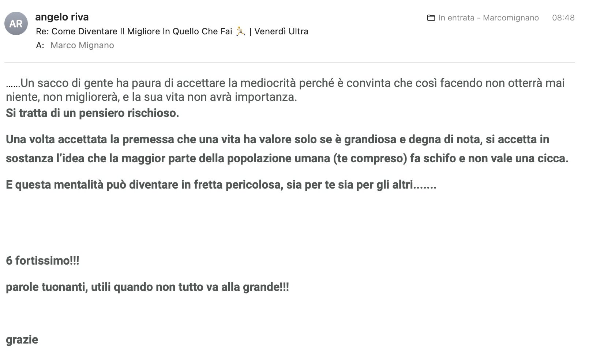Click the AR sender avatar
589x364 pixels.
click(16, 24)
